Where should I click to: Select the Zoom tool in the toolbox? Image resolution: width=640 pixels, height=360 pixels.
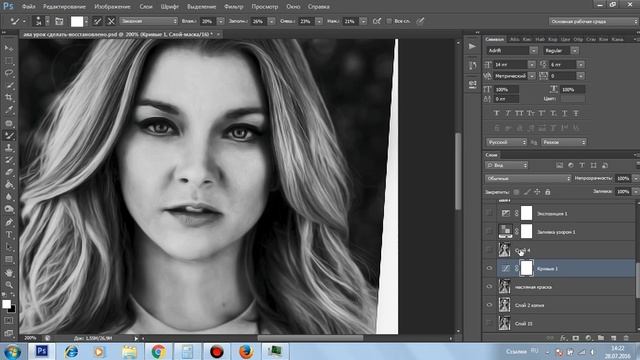9,284
